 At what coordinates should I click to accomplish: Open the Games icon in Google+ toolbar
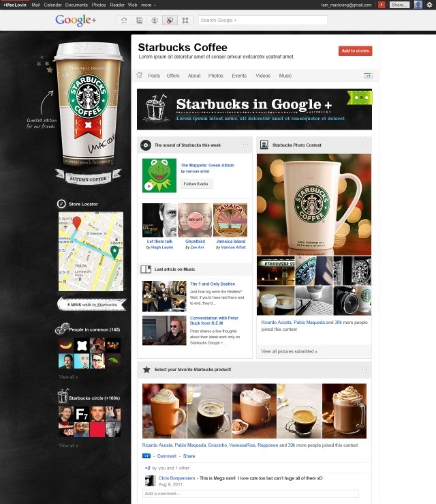tap(186, 20)
